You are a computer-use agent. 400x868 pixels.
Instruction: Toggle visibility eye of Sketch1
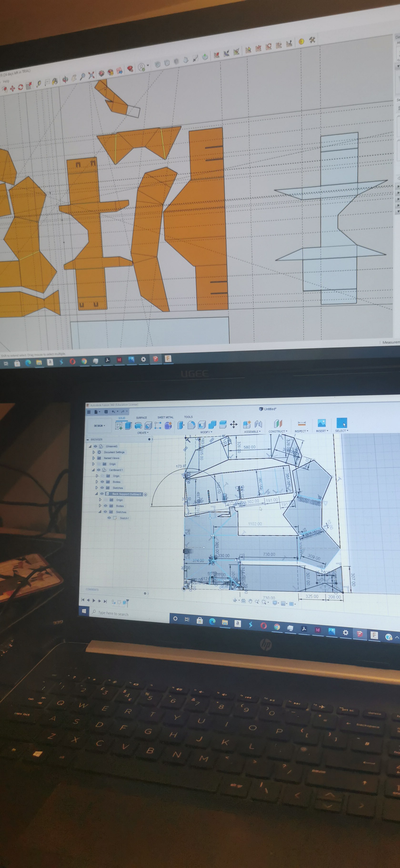pos(109,518)
